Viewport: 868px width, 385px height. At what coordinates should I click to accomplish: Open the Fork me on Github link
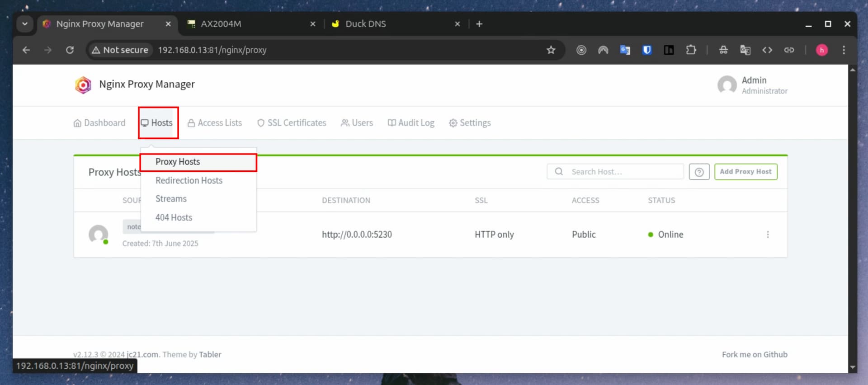coord(754,355)
